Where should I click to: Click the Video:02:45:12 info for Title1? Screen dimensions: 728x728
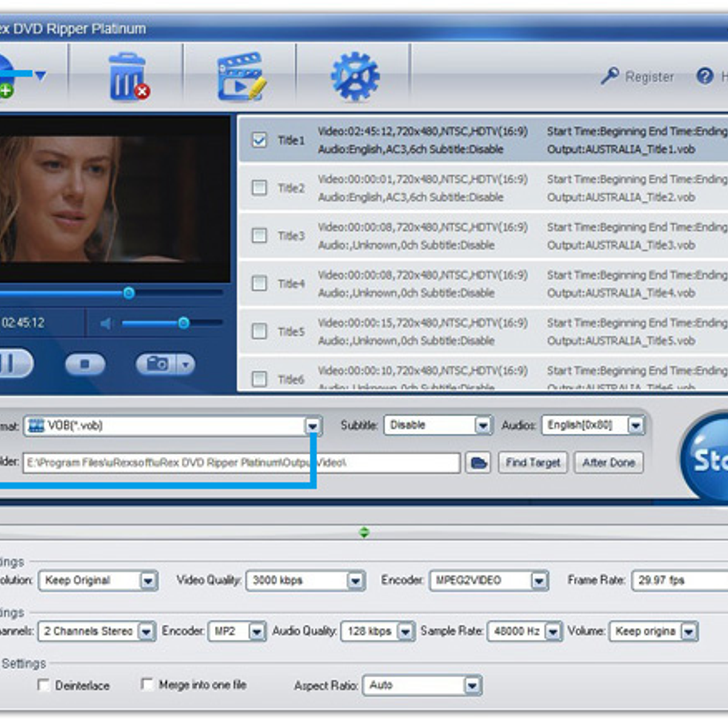pos(423,131)
